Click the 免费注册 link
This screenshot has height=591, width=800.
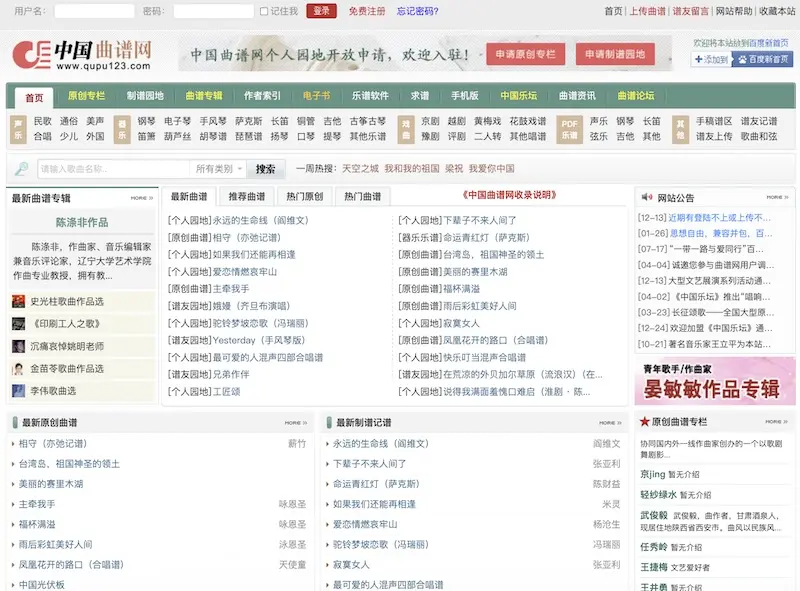click(367, 11)
